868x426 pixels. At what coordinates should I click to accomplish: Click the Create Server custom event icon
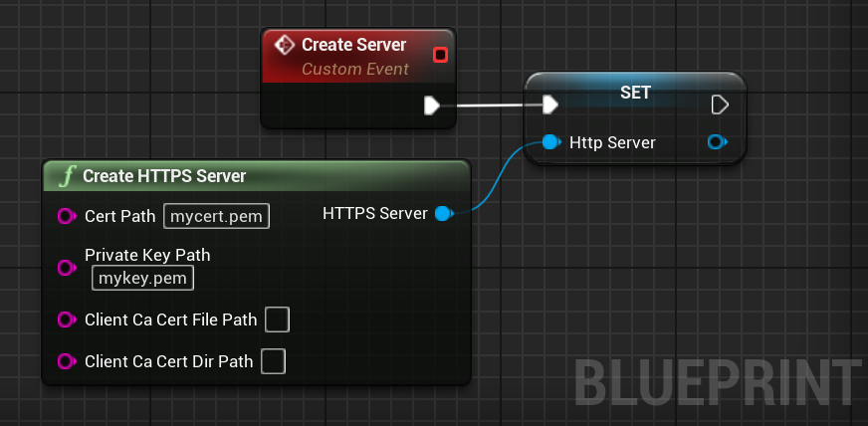pos(284,45)
